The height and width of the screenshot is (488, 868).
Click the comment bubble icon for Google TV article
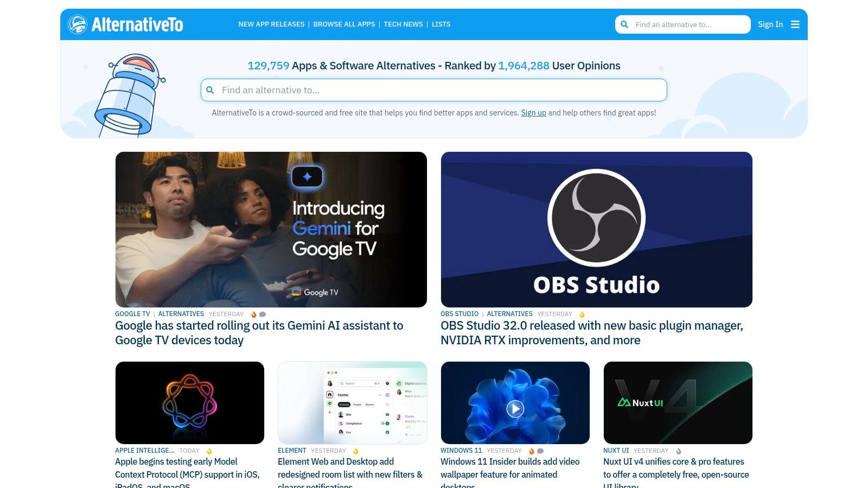263,314
